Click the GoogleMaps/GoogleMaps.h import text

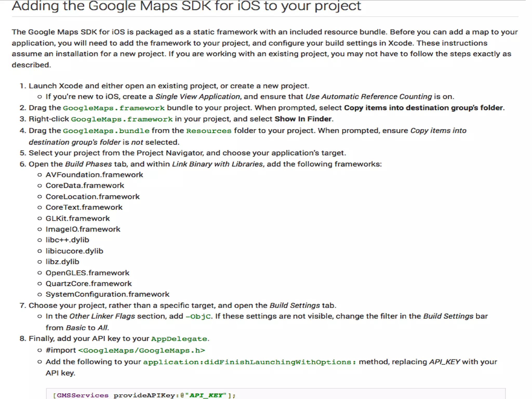[142, 350]
